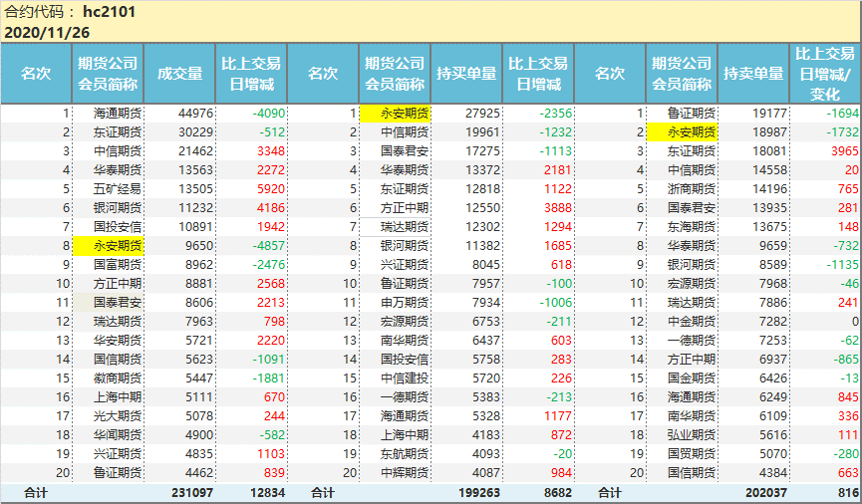Click highlighted 永安期货 ranked first in long positions
Image resolution: width=862 pixels, height=504 pixels.
396,114
